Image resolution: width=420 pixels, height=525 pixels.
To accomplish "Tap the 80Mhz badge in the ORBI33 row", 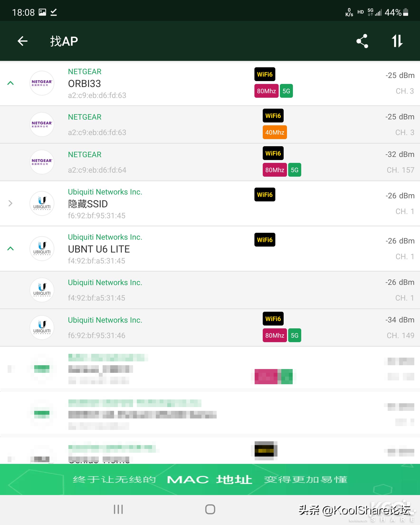I will (267, 91).
